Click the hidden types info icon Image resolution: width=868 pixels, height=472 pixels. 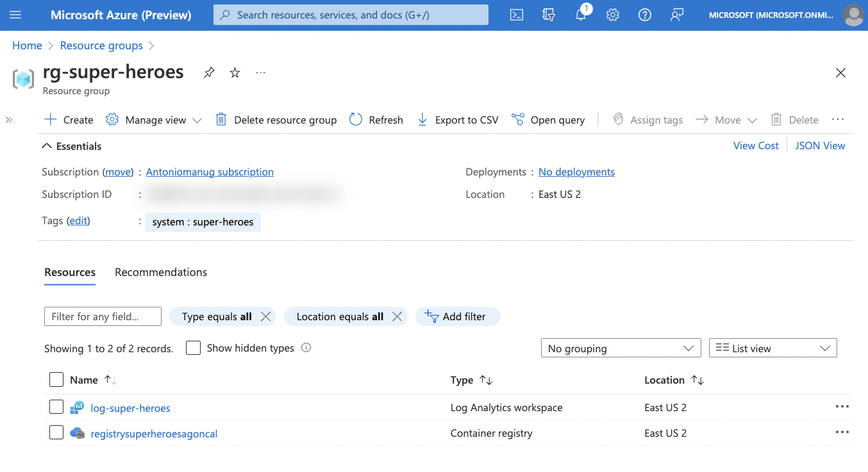click(306, 348)
